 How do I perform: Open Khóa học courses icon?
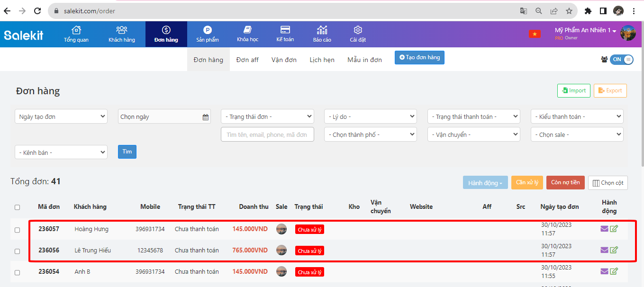247,30
